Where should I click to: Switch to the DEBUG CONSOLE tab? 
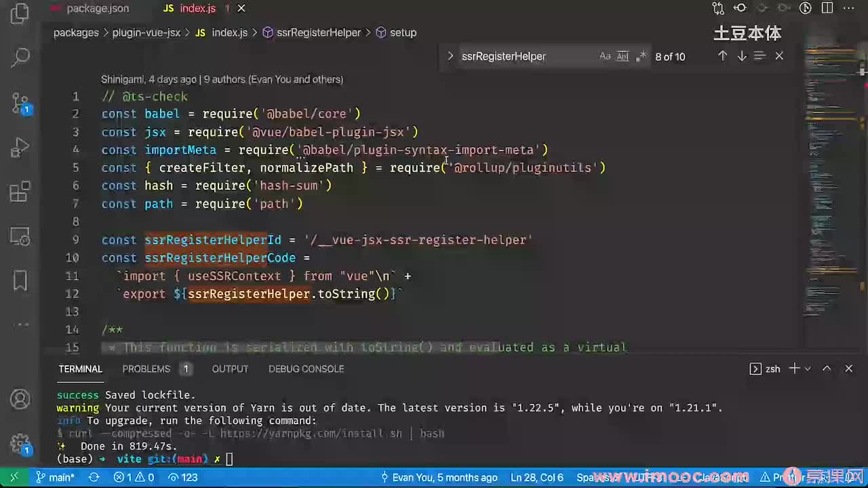306,369
